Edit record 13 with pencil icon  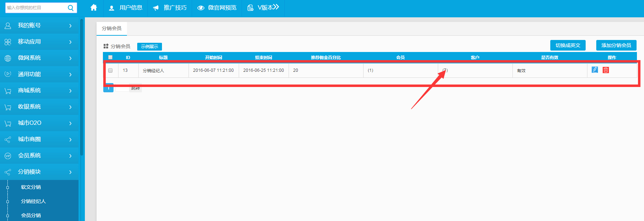pos(595,70)
